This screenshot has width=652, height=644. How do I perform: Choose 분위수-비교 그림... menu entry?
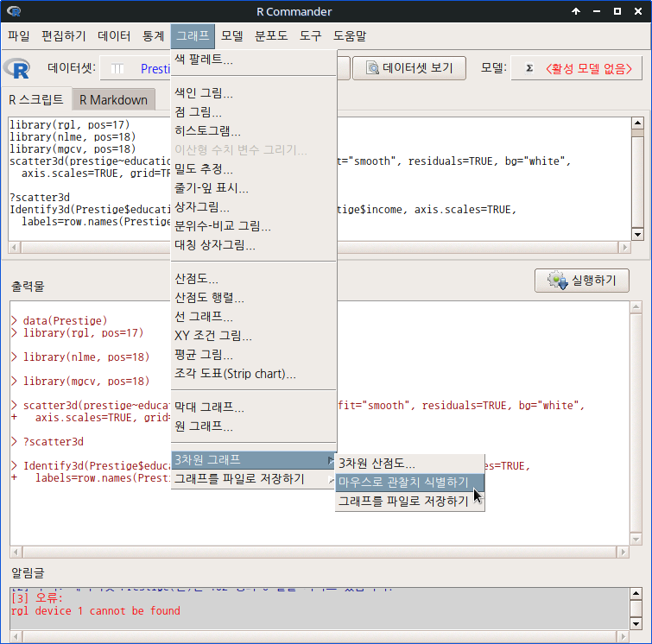254,226
